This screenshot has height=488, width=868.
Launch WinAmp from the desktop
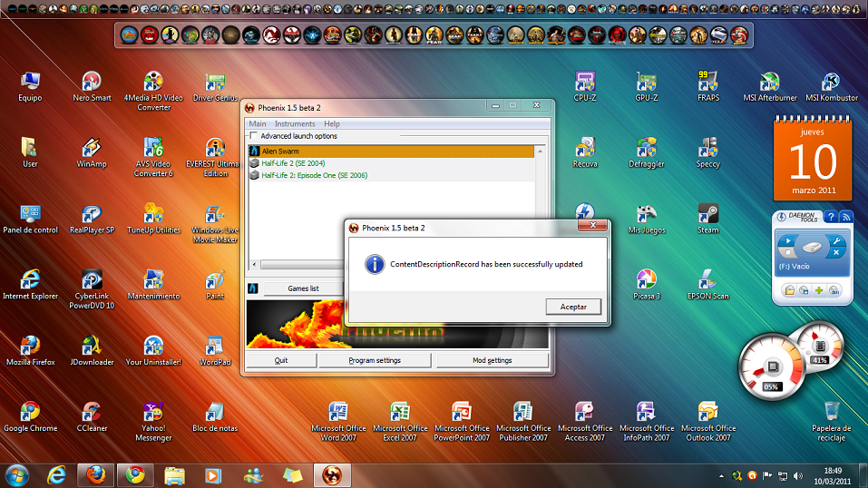pos(92,153)
